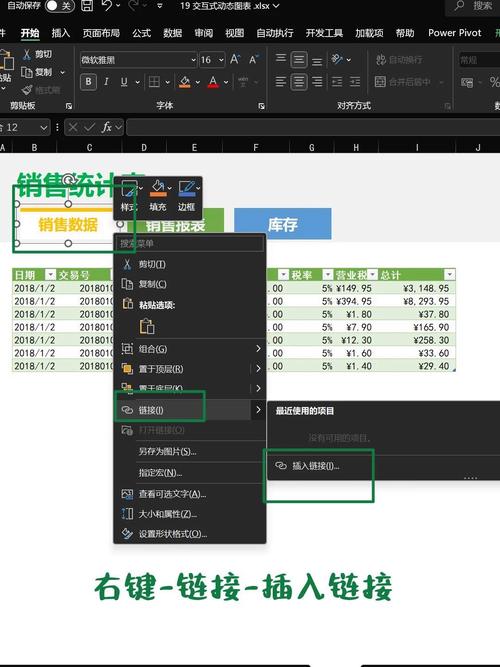The height and width of the screenshot is (667, 500).
Task: Open the workbook title dropdown arrow
Action: tap(276, 6)
